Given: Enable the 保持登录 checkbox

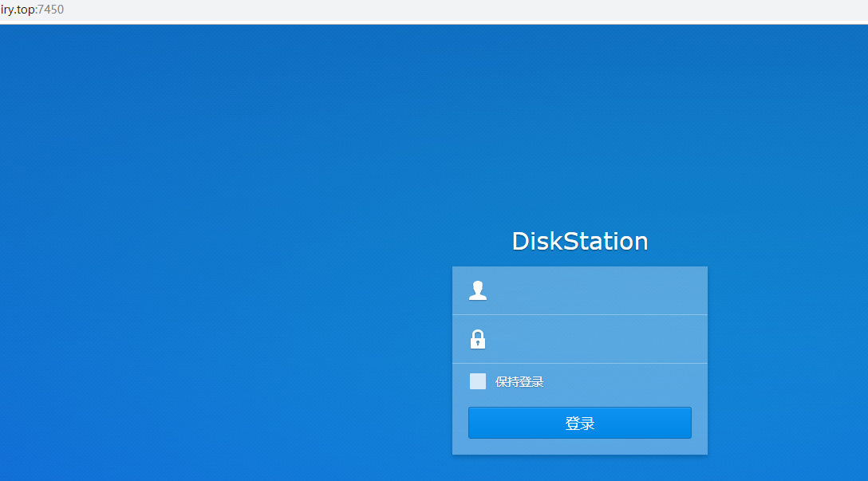Looking at the screenshot, I should point(478,381).
